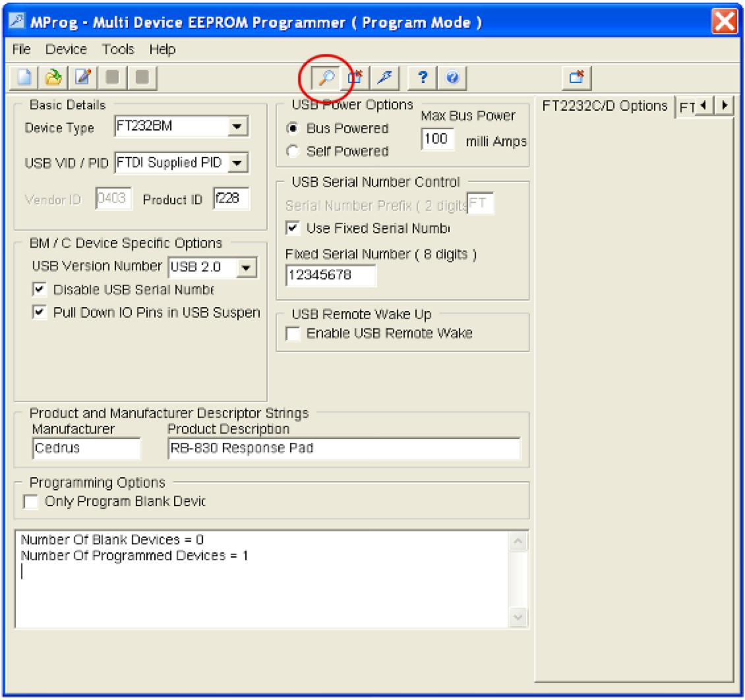Screen dimensions: 745x700
Task: Expand the USB VID / PID dropdown
Action: coord(237,162)
